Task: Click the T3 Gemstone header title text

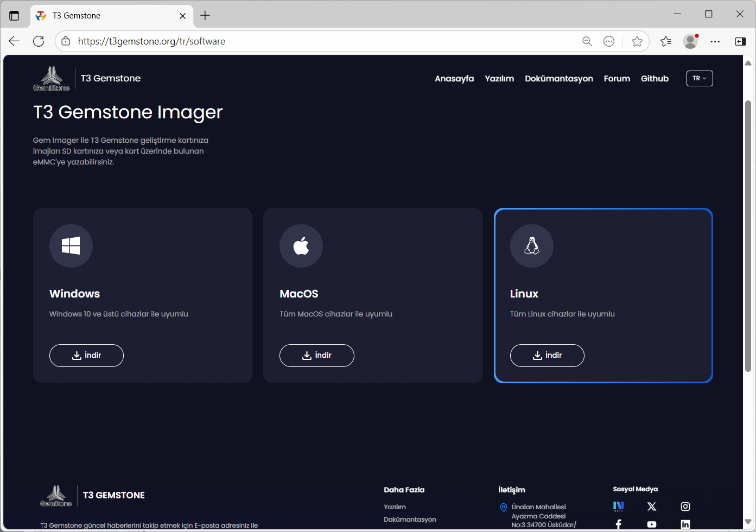Action: 111,78
